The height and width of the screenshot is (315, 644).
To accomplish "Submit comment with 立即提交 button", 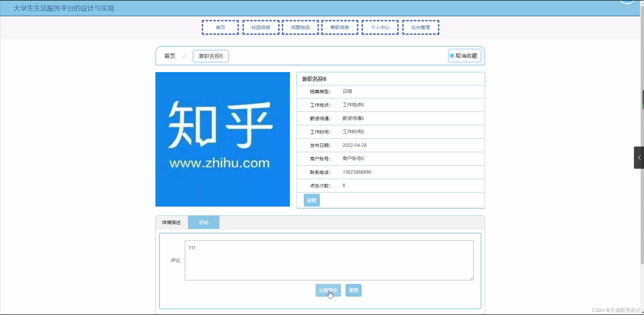I will (x=328, y=290).
